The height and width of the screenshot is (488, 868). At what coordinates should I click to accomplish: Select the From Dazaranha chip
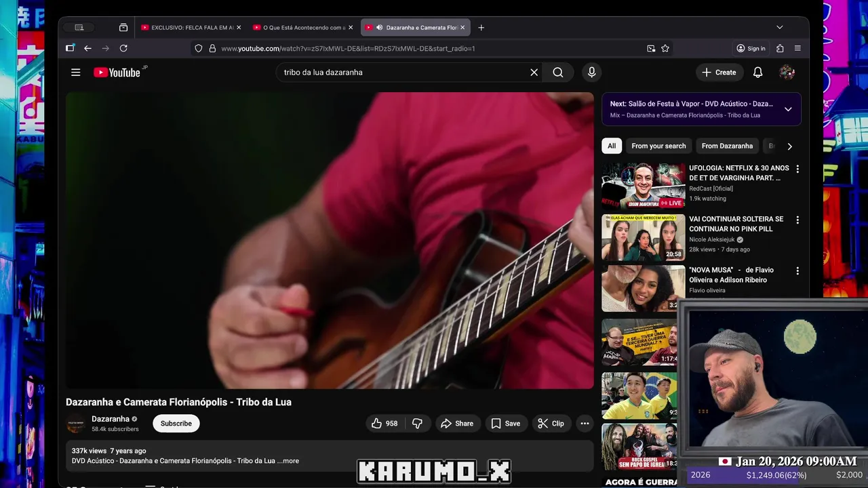point(727,146)
